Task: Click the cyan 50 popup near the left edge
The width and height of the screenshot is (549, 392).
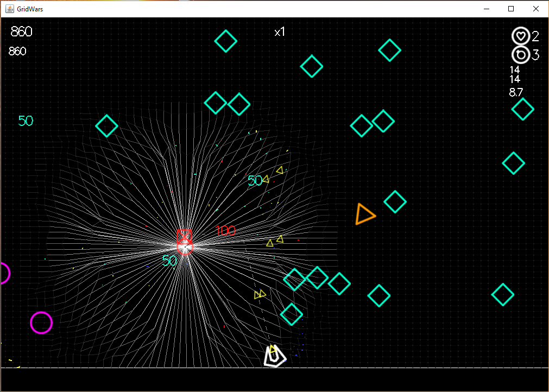Action: point(26,121)
